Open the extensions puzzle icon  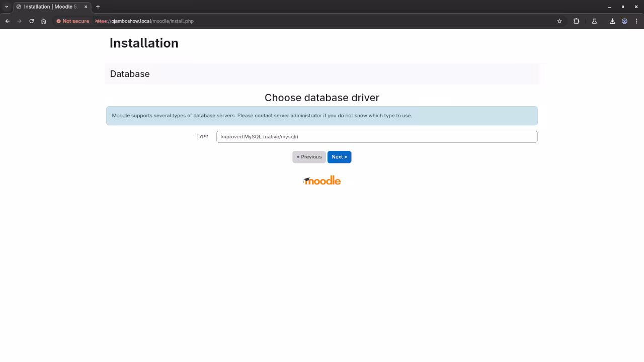pos(577,21)
